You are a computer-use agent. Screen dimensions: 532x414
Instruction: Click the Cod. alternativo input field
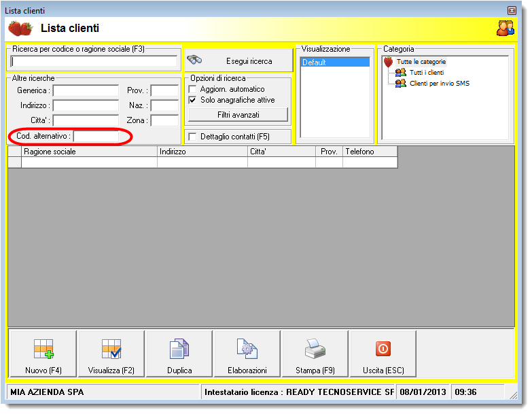(96, 137)
